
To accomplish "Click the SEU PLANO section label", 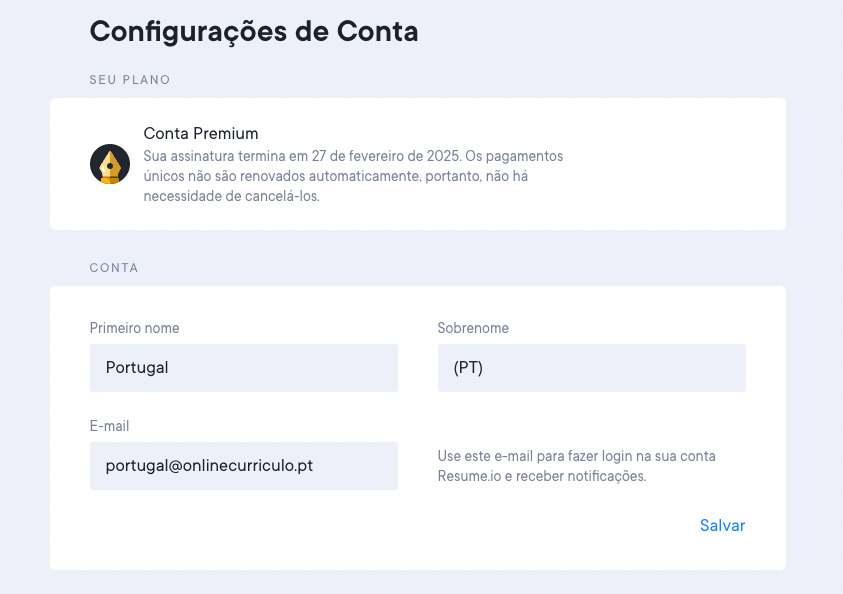I will (130, 80).
